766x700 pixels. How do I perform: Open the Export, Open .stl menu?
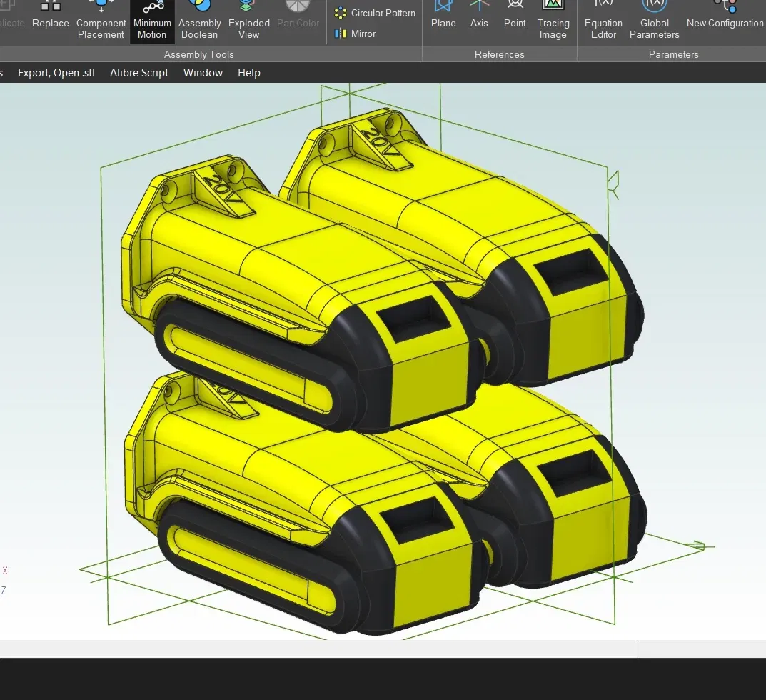[56, 73]
